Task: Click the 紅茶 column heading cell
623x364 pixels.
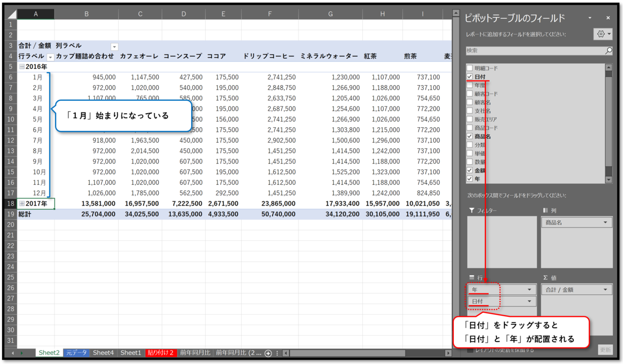Action: (382, 56)
